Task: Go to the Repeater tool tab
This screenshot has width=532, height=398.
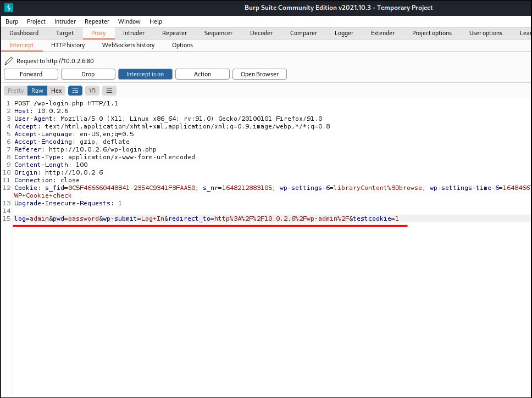Action: point(174,33)
